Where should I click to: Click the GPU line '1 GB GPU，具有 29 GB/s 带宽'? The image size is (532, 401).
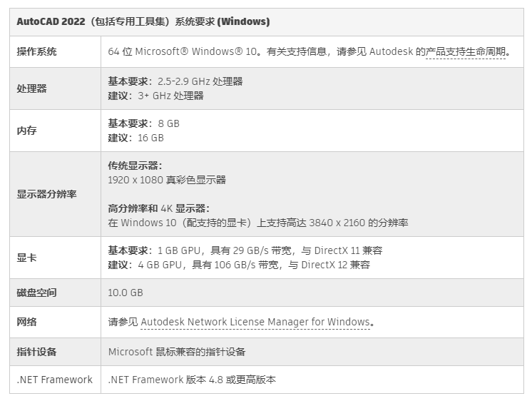225,250
